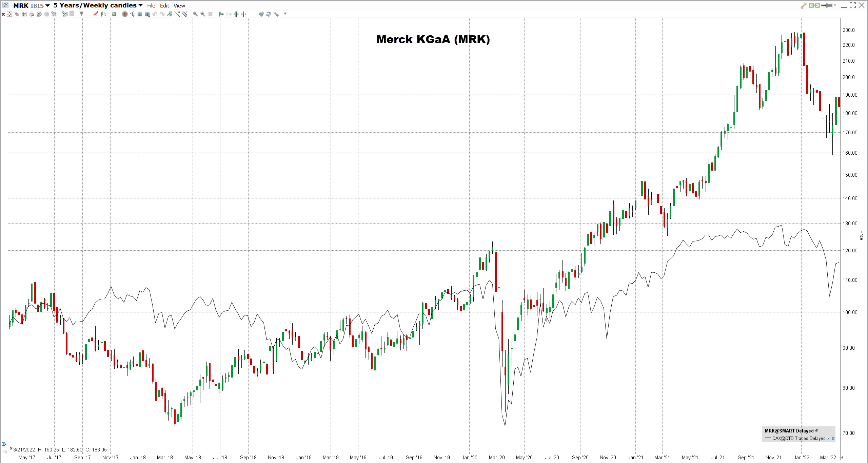
Task: Select the trendline drawing tool
Action: (177, 14)
